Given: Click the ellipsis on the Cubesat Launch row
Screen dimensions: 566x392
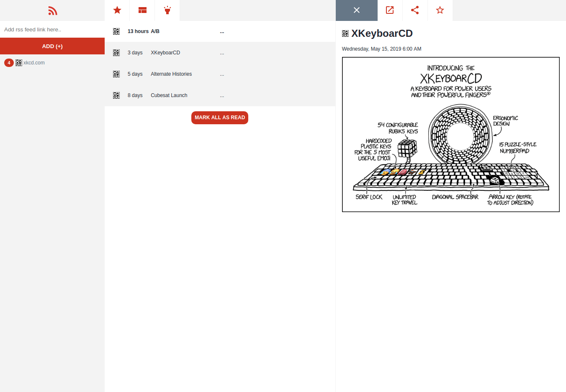Looking at the screenshot, I should [222, 96].
